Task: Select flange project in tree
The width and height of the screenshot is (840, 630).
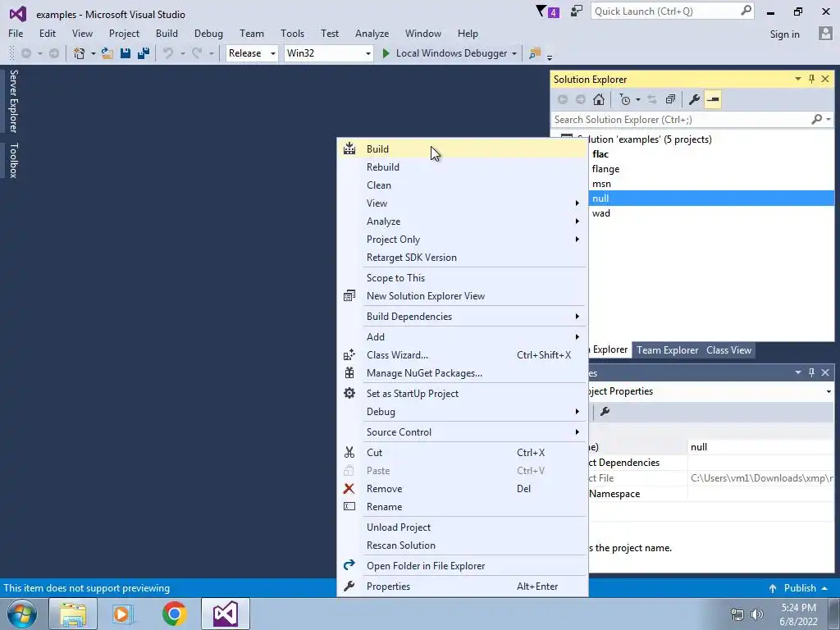Action: click(x=605, y=169)
